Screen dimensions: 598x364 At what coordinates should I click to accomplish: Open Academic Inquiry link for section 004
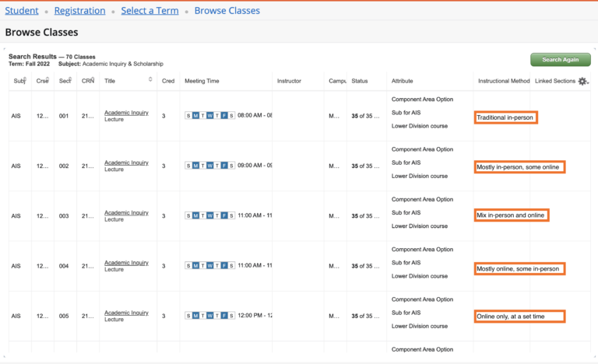point(126,262)
